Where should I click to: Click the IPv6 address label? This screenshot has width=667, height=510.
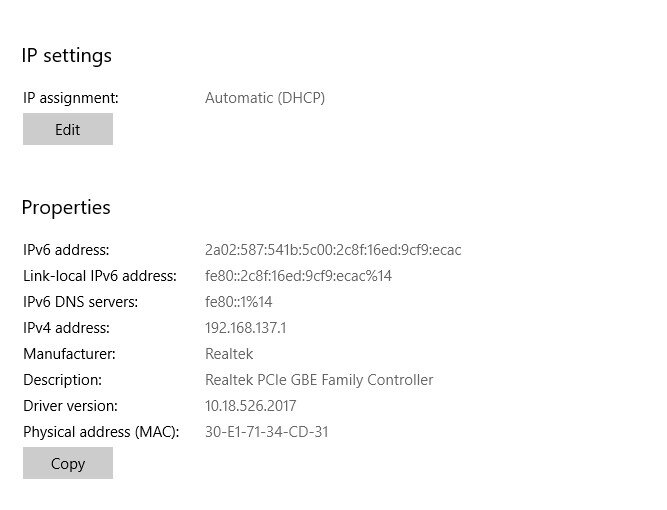tap(66, 250)
